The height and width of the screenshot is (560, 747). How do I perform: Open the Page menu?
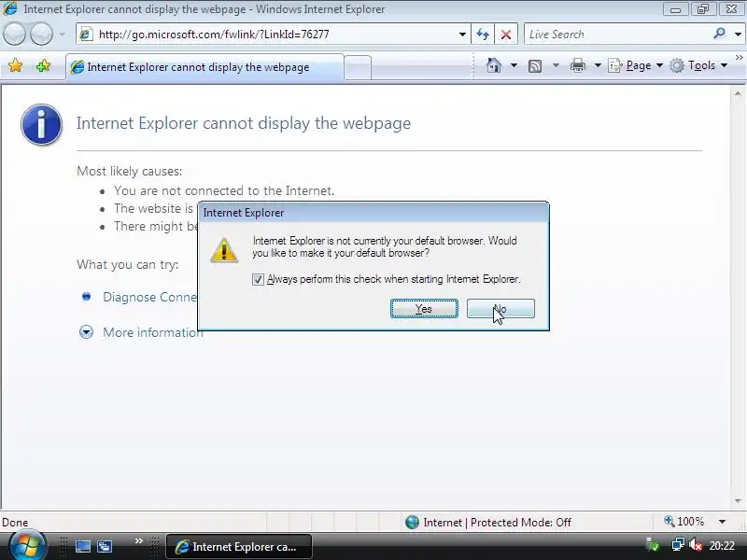click(636, 65)
